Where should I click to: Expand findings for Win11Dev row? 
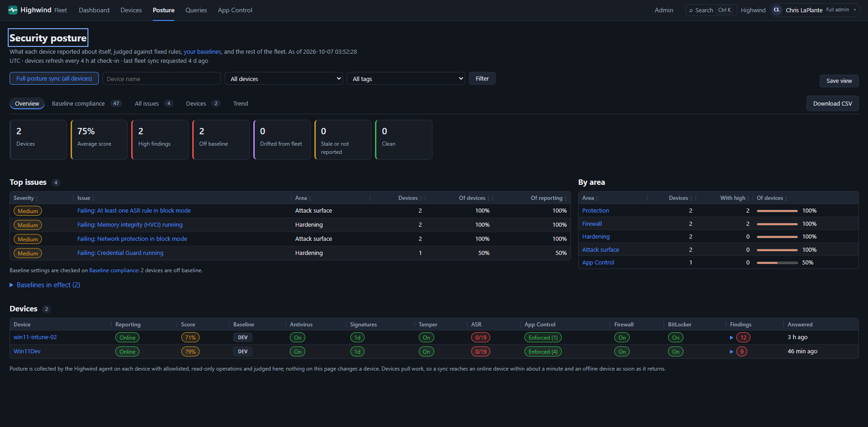coord(731,352)
